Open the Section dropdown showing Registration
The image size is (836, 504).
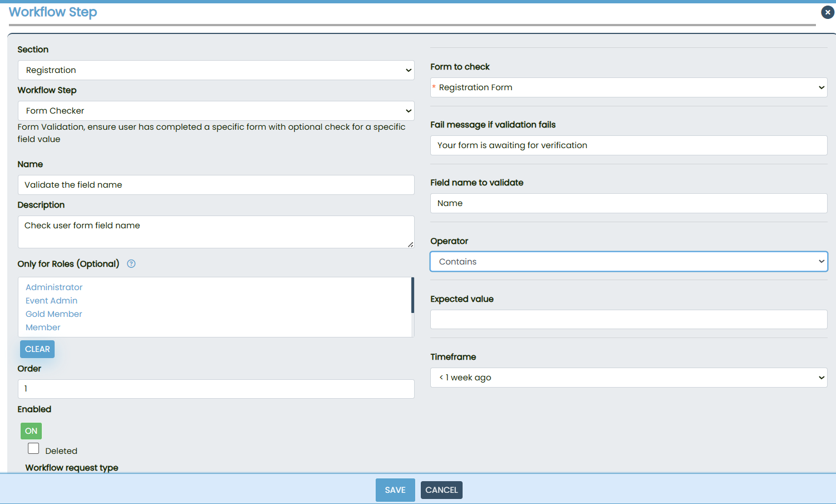(x=216, y=70)
